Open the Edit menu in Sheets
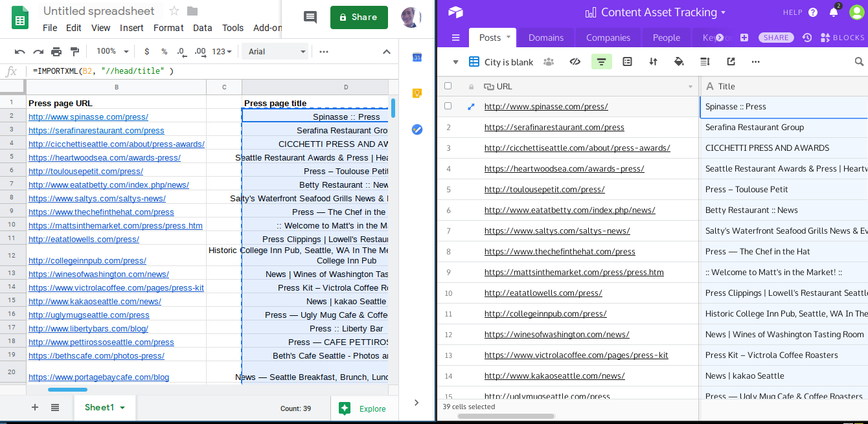This screenshot has height=424, width=868. [74, 28]
